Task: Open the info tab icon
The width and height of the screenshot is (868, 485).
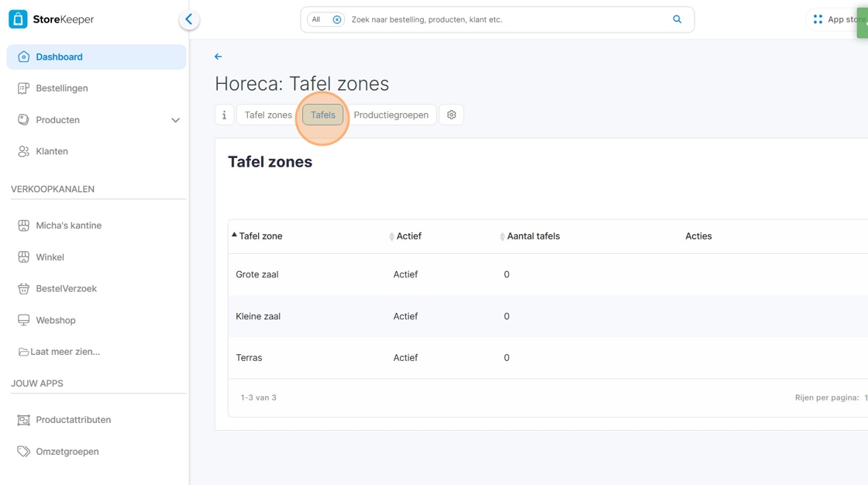Action: (x=224, y=115)
